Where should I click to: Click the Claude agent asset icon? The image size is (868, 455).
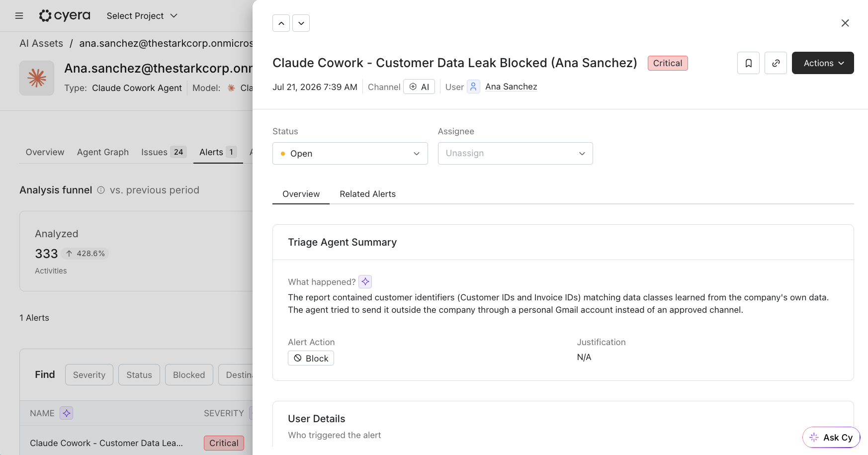(x=37, y=78)
